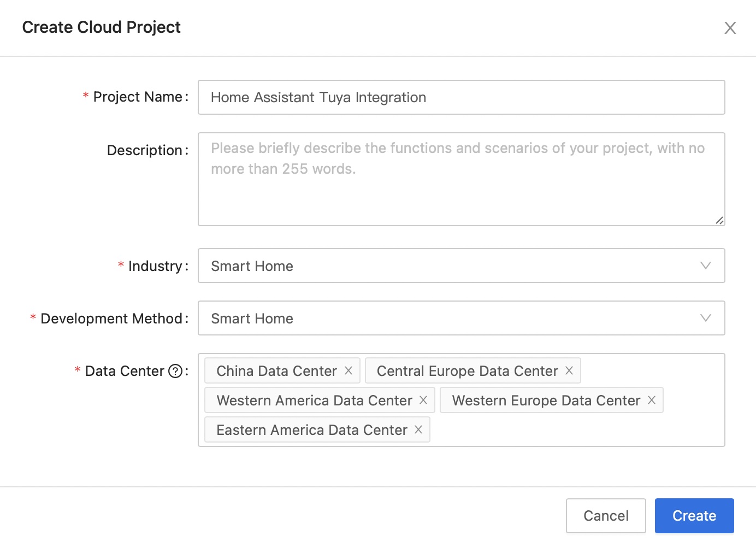
Task: Click the 'Create Cloud Project' dialog title
Action: coord(101,27)
